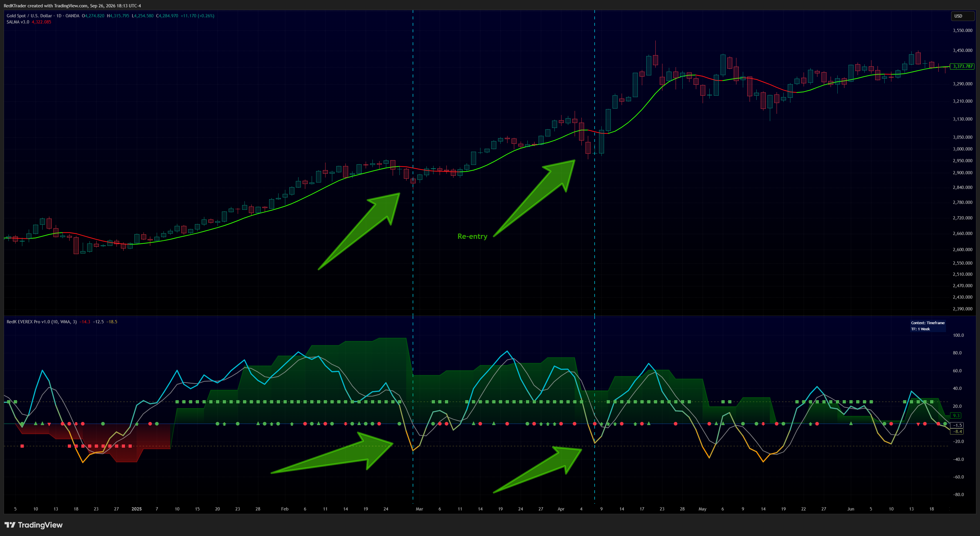Click the green 3,373.787 price label
Image resolution: width=980 pixels, height=536 pixels.
pos(962,66)
